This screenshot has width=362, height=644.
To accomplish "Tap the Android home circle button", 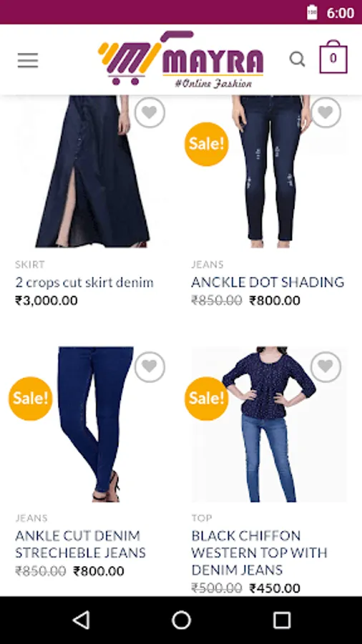I will pyautogui.click(x=181, y=620).
